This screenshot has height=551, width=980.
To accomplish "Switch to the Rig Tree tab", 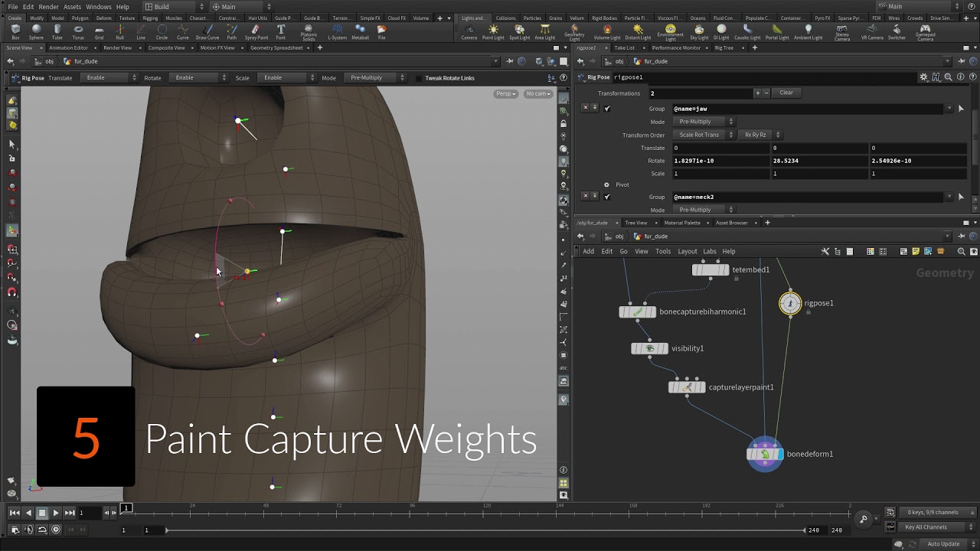I will [724, 47].
